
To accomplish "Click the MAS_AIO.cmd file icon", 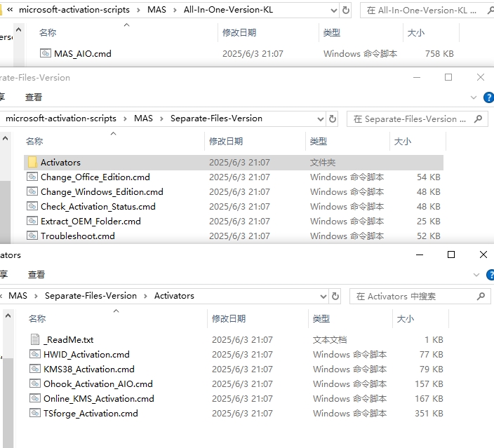I will tap(46, 53).
